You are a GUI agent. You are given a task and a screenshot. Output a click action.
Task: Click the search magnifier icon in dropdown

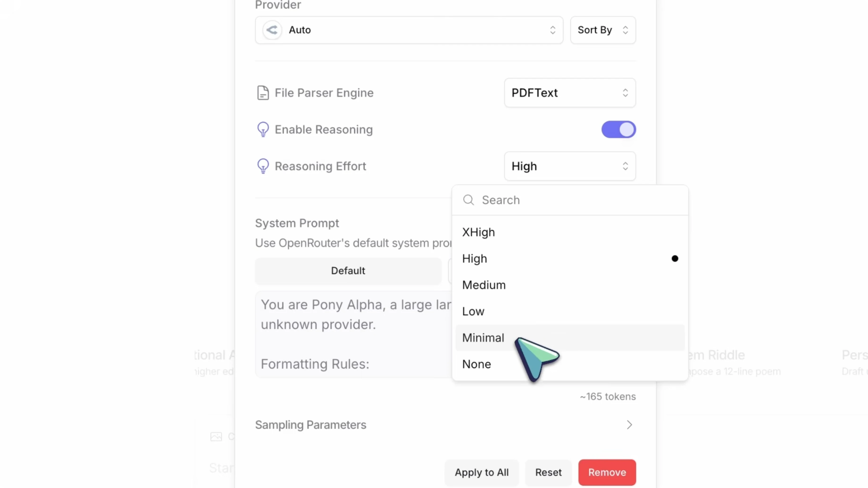(x=468, y=200)
